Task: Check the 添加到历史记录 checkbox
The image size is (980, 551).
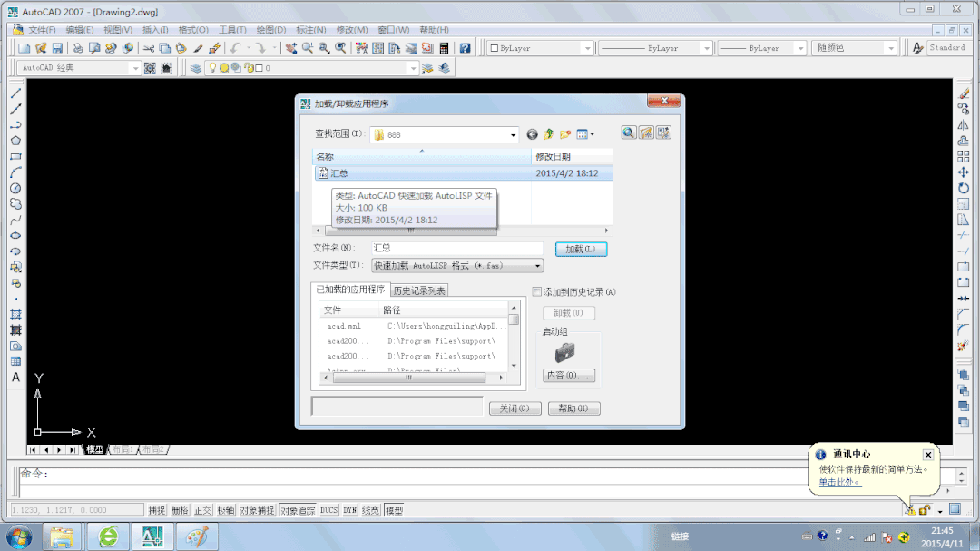Action: [537, 292]
